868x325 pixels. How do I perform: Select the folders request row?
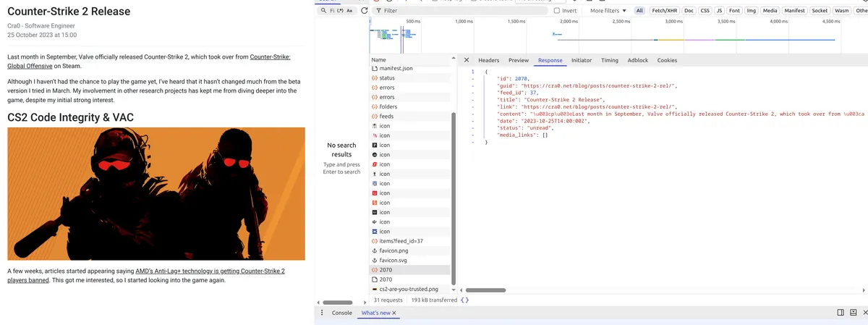point(411,106)
